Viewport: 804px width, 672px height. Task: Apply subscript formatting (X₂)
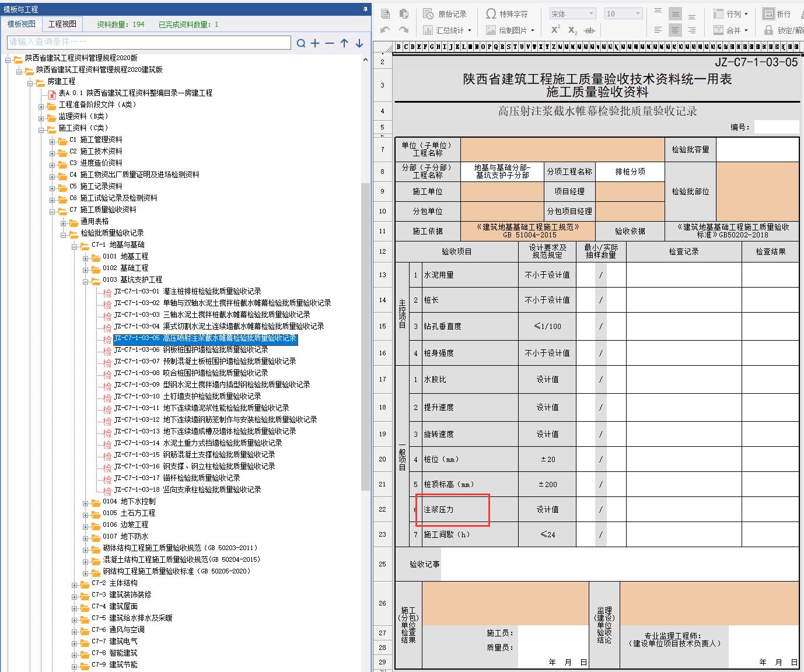pyautogui.click(x=572, y=30)
